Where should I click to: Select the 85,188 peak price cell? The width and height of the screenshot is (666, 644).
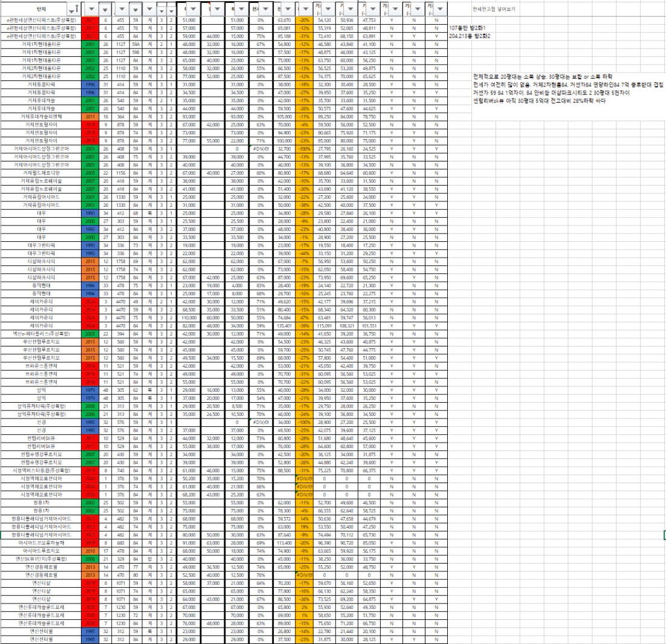point(283,36)
